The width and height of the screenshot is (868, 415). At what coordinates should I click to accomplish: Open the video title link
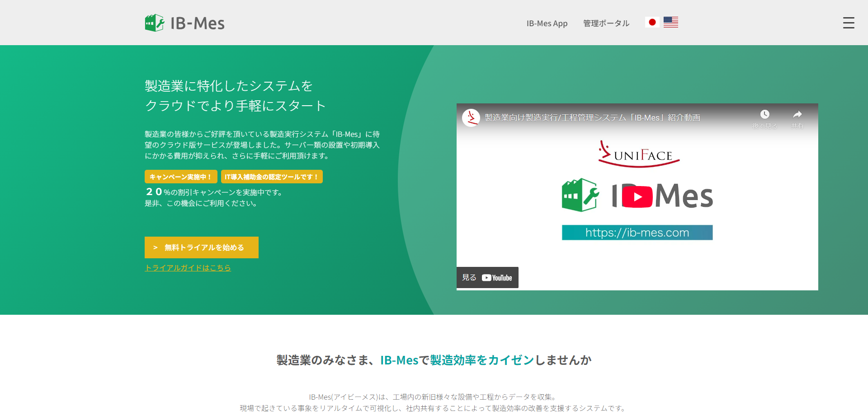coord(592,118)
